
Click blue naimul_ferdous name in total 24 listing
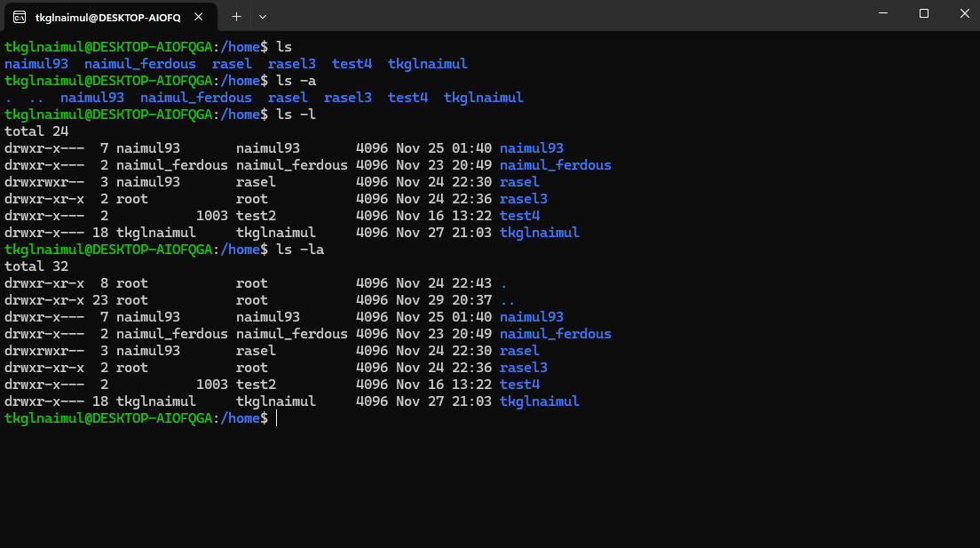[556, 165]
